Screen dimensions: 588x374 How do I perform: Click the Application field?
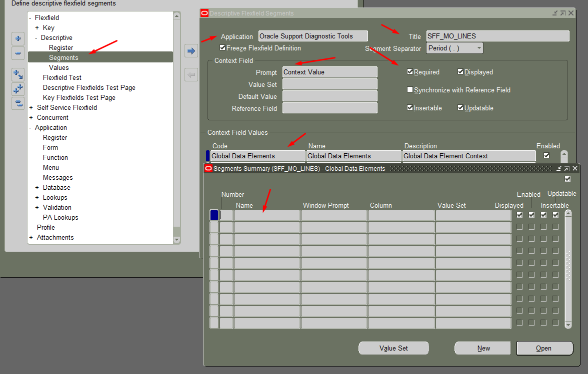pyautogui.click(x=313, y=36)
